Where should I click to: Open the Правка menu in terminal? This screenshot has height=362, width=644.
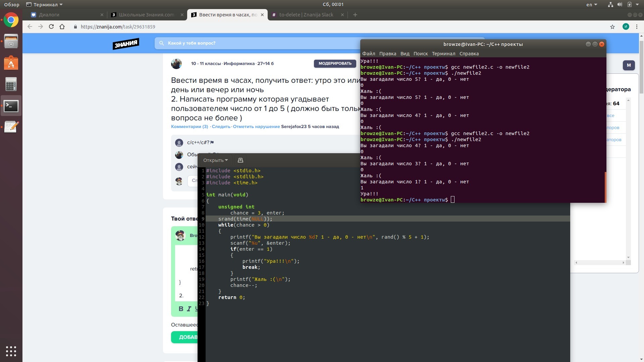click(x=387, y=54)
